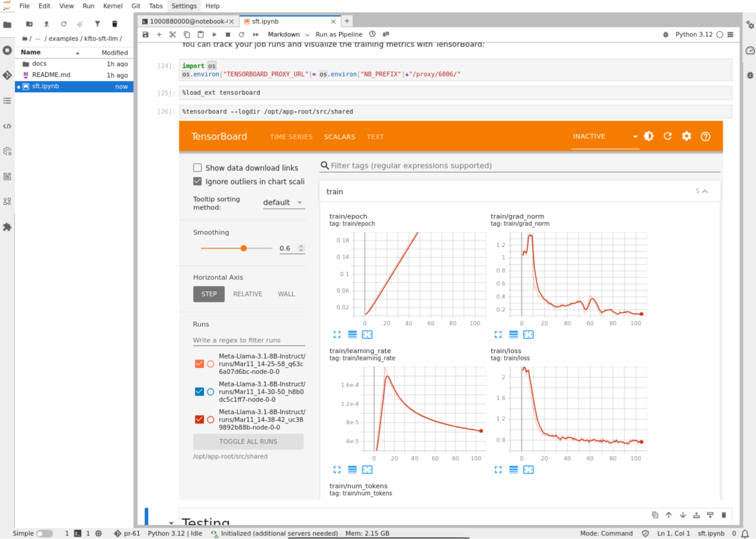This screenshot has height=539, width=756.
Task: Enable Show data download links checkbox
Action: click(x=197, y=168)
